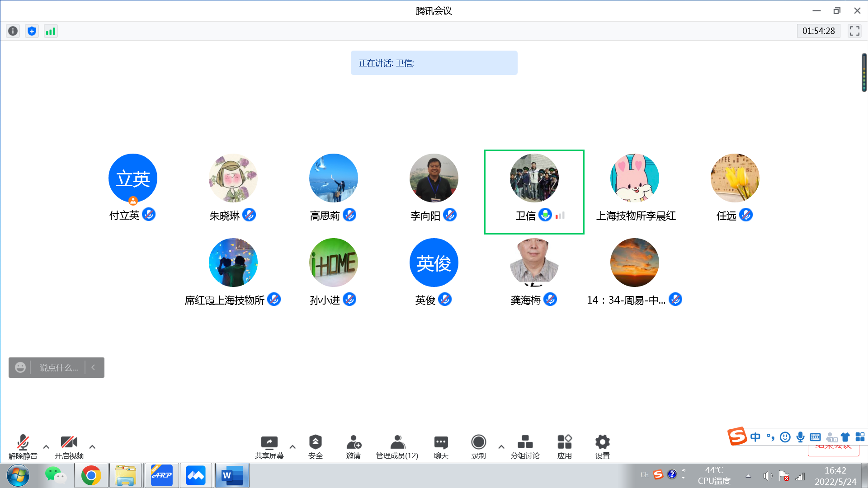Viewport: 868px width, 488px height.
Task: Expand video options arrow next to 开启视频
Action: pos(92,447)
